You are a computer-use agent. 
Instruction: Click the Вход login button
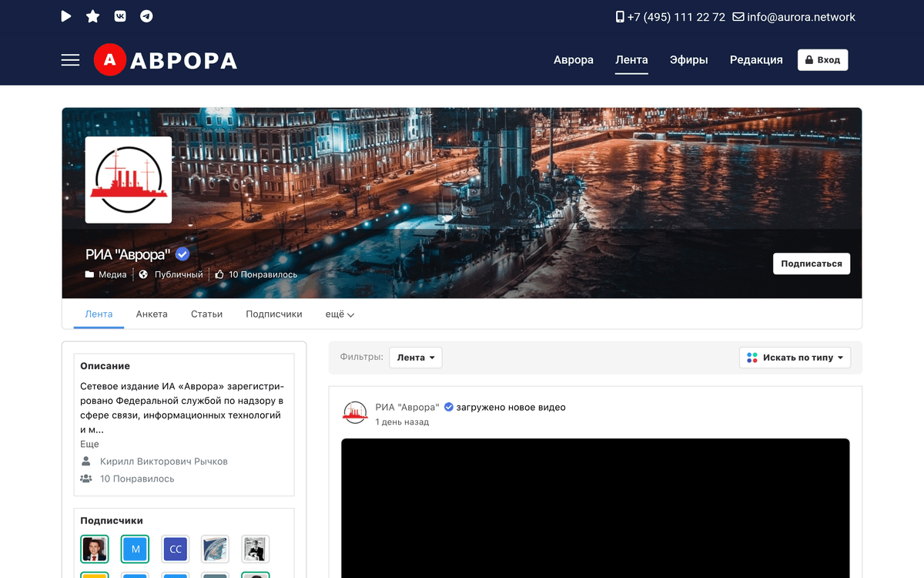(x=822, y=59)
